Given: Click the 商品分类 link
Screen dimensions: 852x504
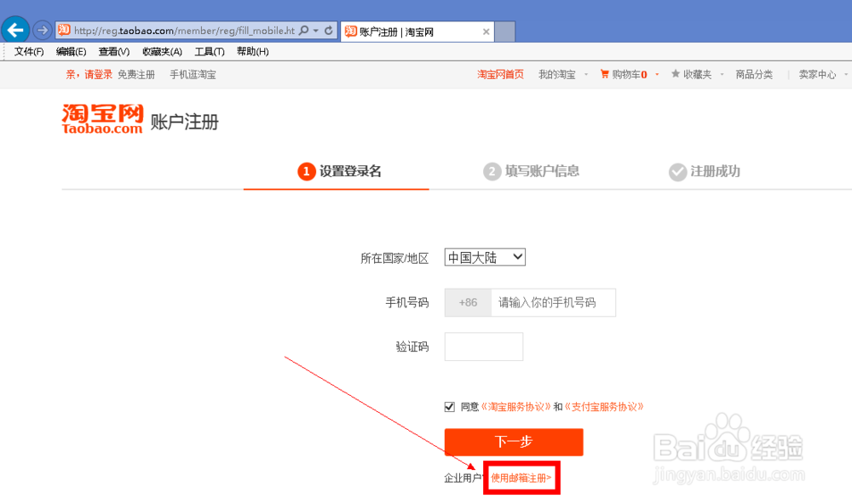Looking at the screenshot, I should [754, 74].
